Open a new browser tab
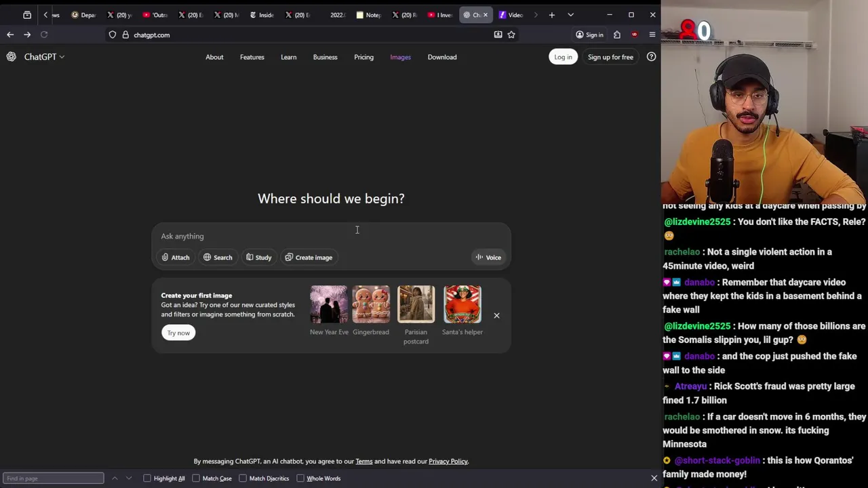The height and width of the screenshot is (488, 868). [552, 15]
